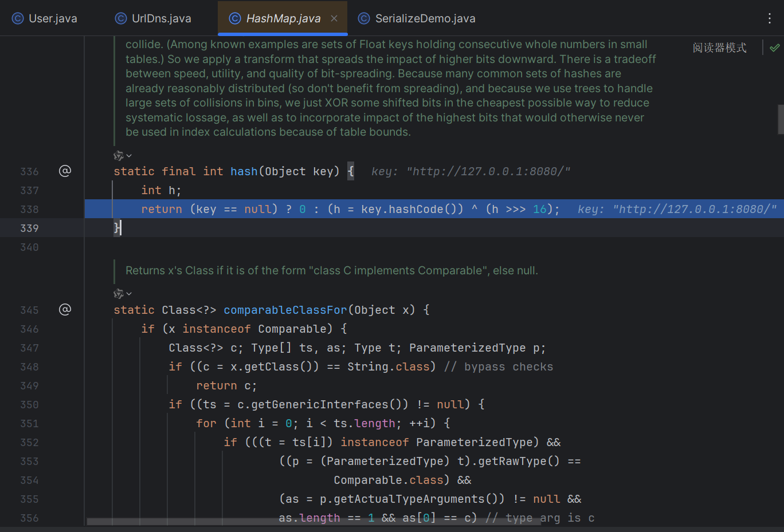Switch to the UrlDns.java tab
The height and width of the screenshot is (532, 784).
[x=161, y=18]
